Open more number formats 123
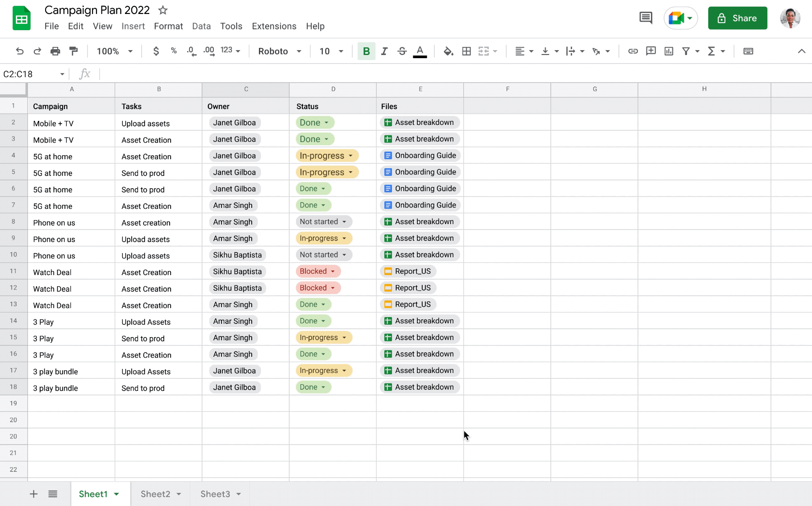812x506 pixels. click(231, 51)
